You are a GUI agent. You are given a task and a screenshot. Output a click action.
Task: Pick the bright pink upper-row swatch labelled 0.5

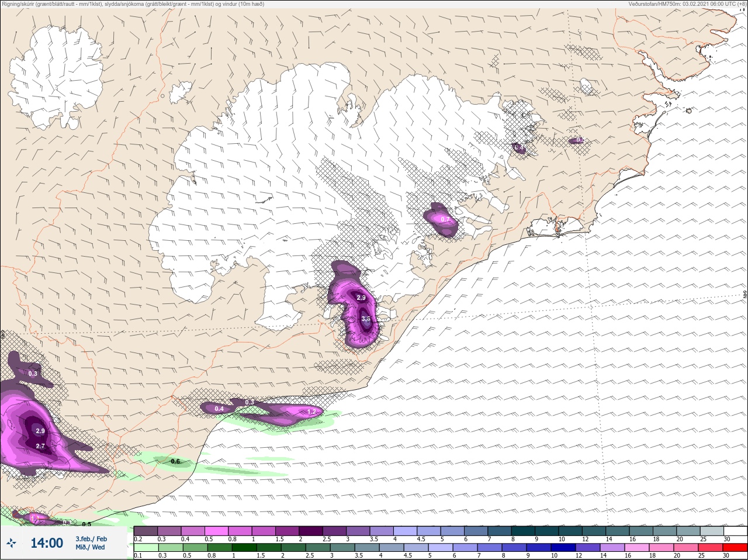(x=217, y=531)
